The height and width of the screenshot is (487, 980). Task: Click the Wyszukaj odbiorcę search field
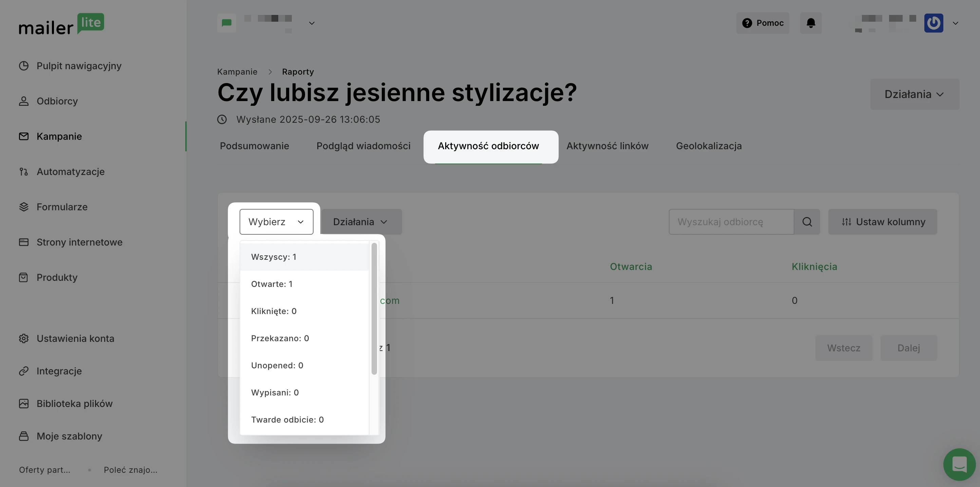(x=731, y=222)
